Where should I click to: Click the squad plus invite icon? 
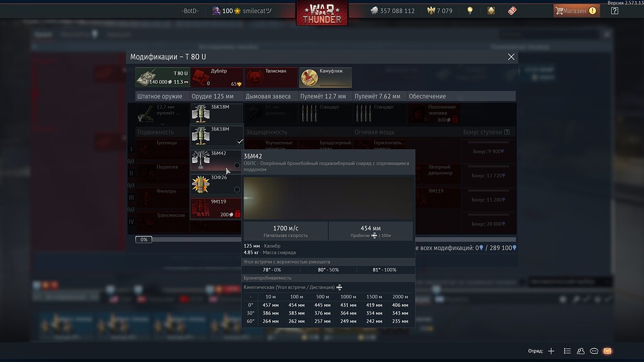pyautogui.click(x=551, y=351)
